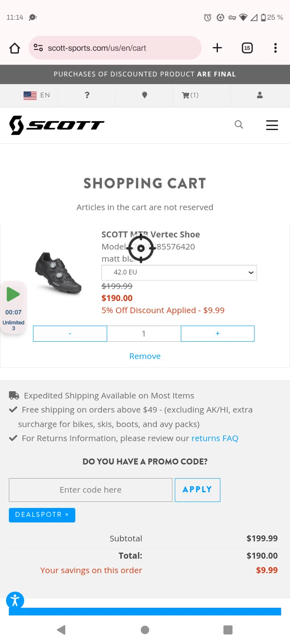290x644 pixels.
Task: Remove the Vertec Shoe from cart
Action: point(145,356)
